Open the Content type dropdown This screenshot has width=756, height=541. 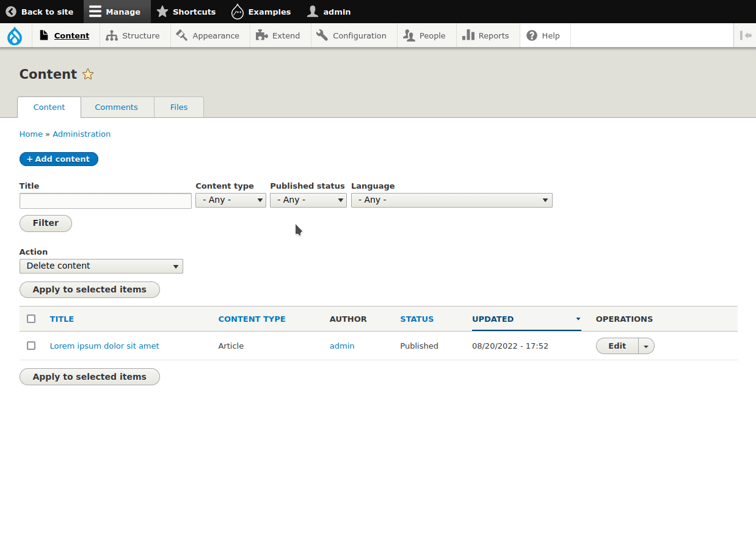click(x=230, y=200)
